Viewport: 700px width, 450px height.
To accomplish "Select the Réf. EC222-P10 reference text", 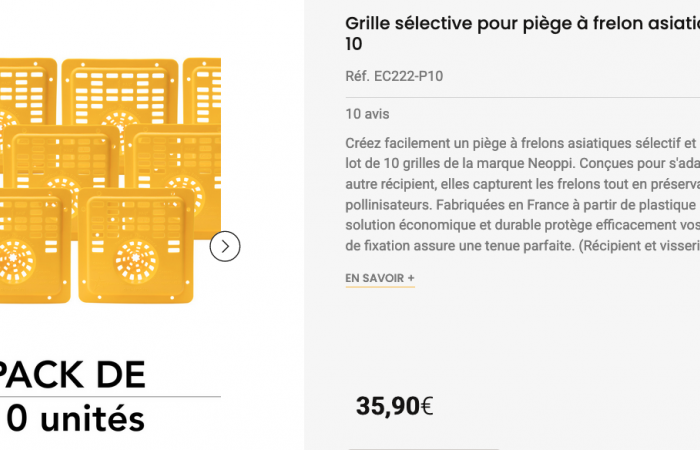I will pyautogui.click(x=394, y=75).
